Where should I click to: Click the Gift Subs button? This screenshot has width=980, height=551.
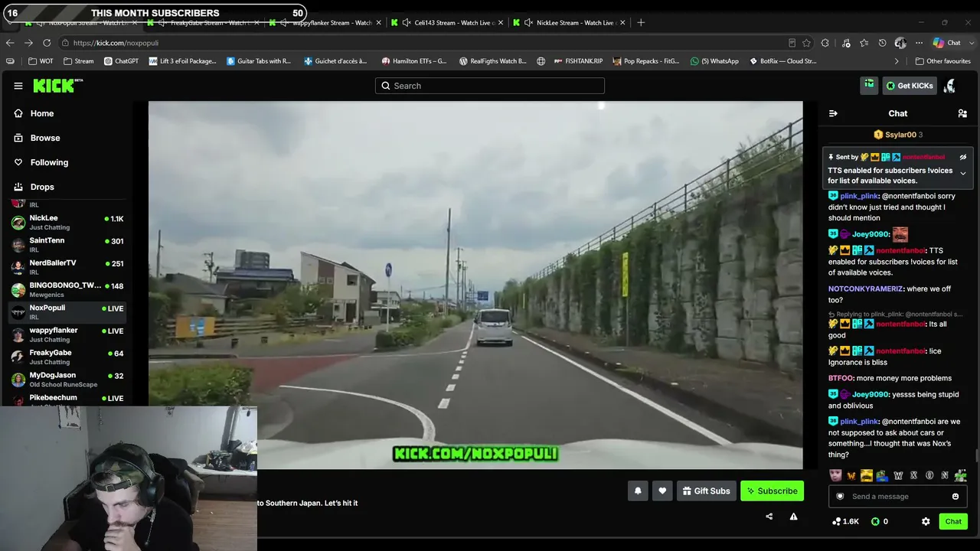tap(706, 491)
